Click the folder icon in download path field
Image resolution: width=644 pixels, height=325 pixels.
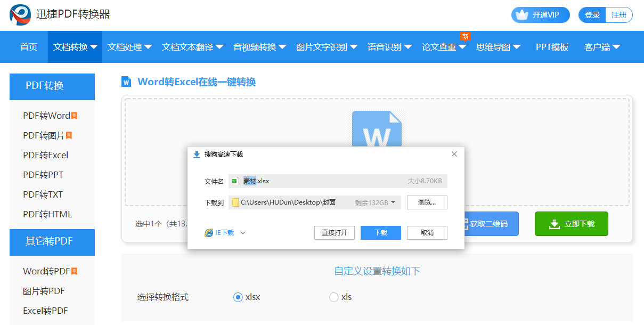click(235, 202)
